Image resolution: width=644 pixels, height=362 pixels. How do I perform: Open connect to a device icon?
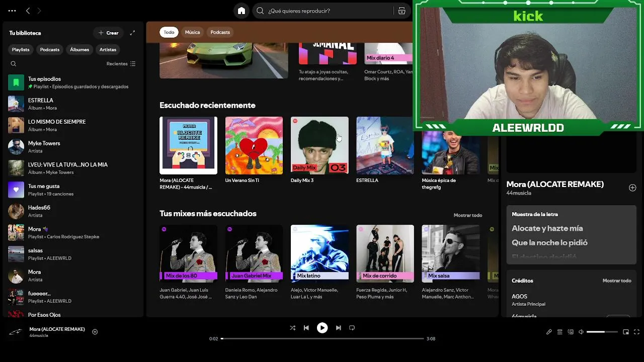pyautogui.click(x=571, y=332)
